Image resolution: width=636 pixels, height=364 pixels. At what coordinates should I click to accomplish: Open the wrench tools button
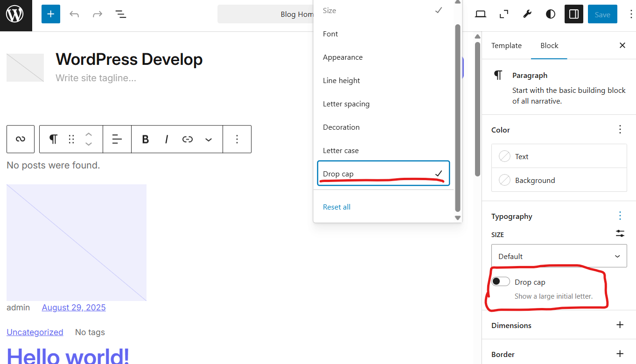pyautogui.click(x=527, y=14)
